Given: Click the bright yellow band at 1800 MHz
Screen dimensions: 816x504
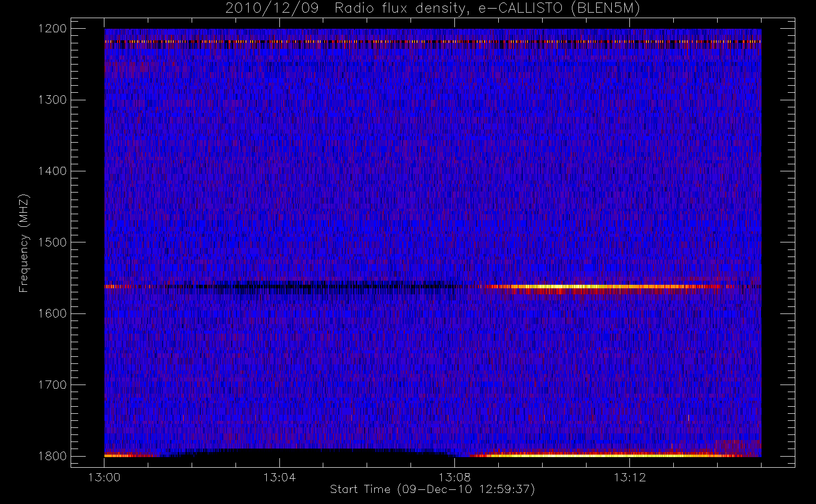Looking at the screenshot, I should pos(605,455).
